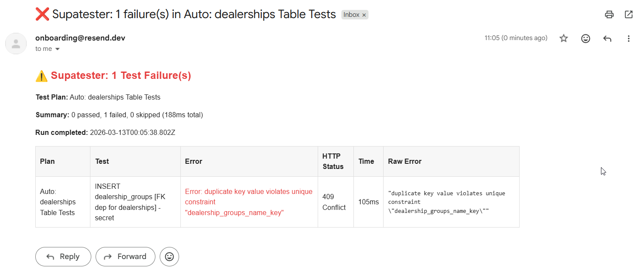Star the message from onboarding@resend.dev
The image size is (644, 278).
pyautogui.click(x=563, y=38)
